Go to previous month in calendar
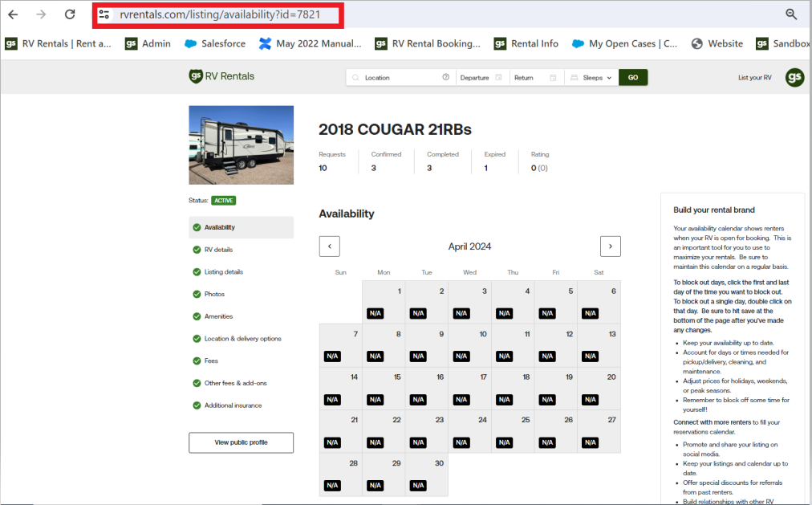 [329, 246]
